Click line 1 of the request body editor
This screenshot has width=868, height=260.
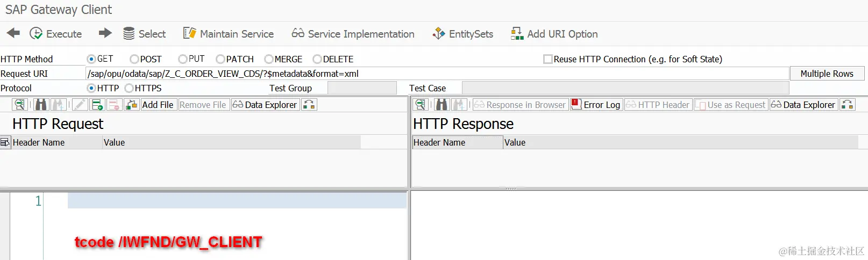[237, 201]
